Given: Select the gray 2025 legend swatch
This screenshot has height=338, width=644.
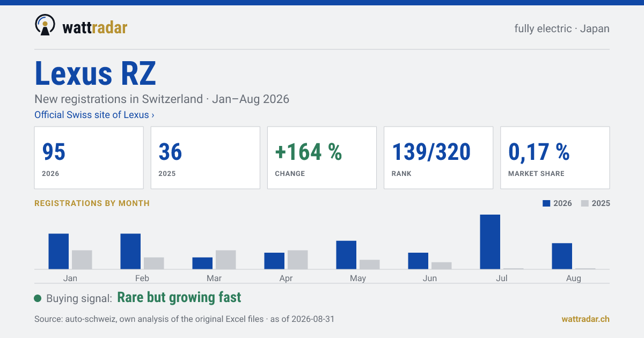Looking at the screenshot, I should point(585,203).
